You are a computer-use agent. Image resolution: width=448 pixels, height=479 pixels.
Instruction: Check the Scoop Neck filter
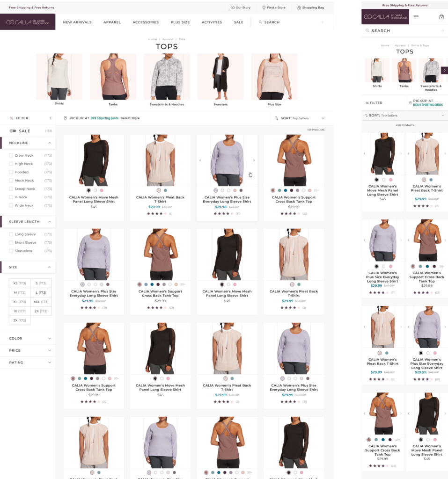[x=11, y=189]
